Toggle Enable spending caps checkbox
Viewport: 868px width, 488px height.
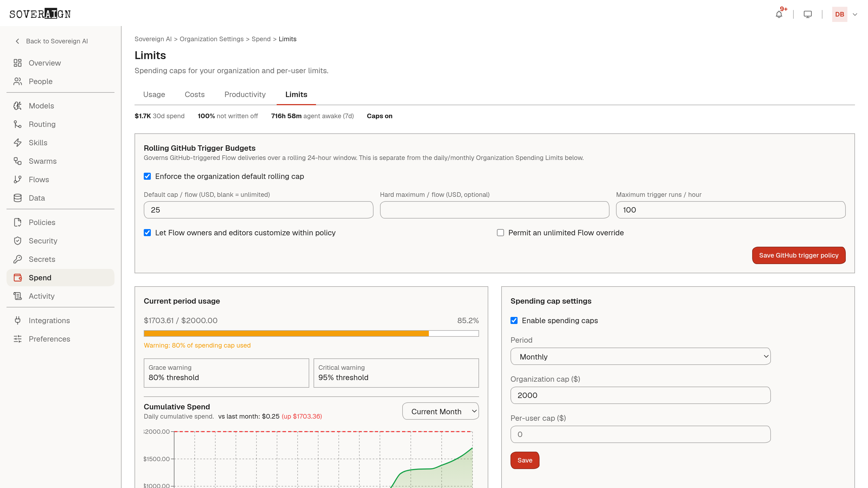click(x=514, y=321)
